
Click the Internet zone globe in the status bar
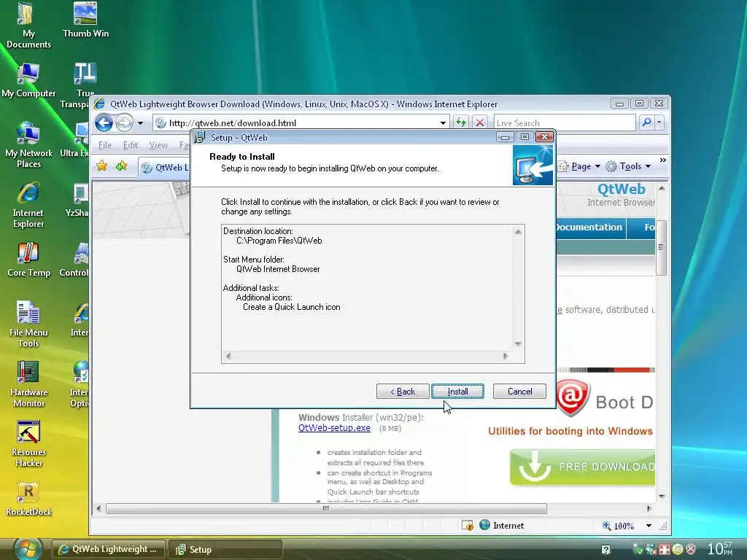tap(484, 525)
